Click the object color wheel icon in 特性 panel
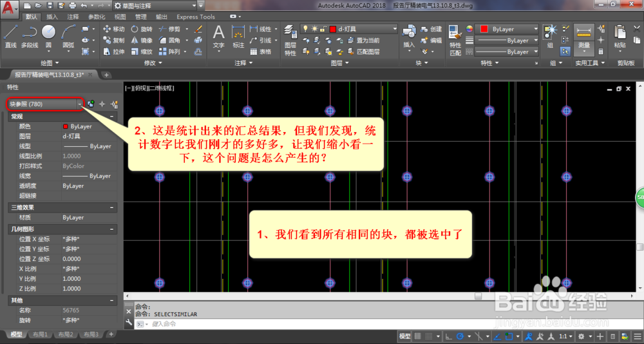 click(x=469, y=29)
